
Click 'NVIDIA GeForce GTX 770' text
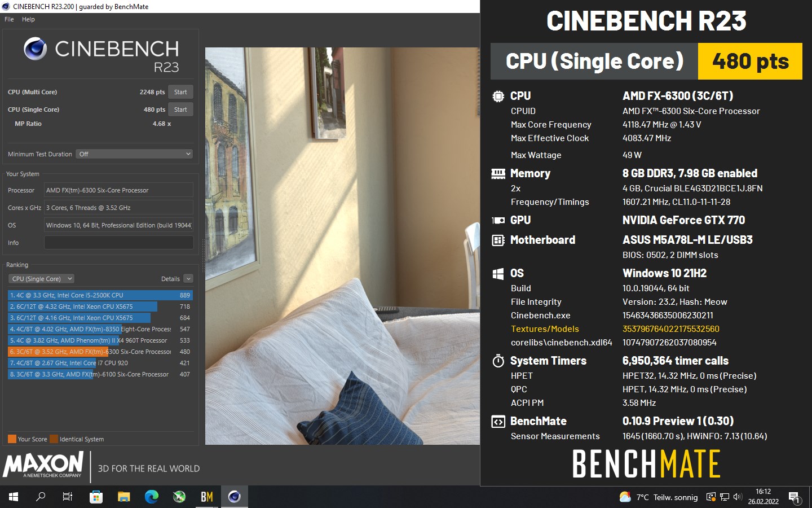click(x=683, y=221)
